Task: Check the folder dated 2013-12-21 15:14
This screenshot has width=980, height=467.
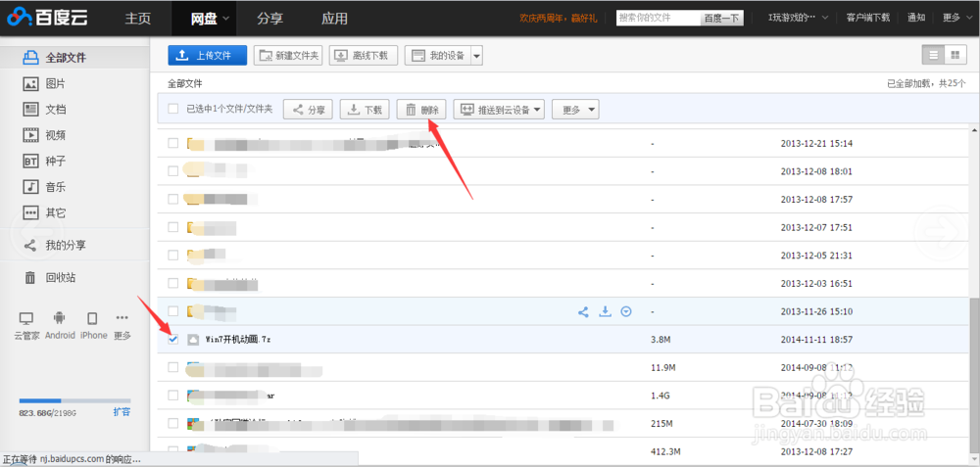Action: click(173, 144)
